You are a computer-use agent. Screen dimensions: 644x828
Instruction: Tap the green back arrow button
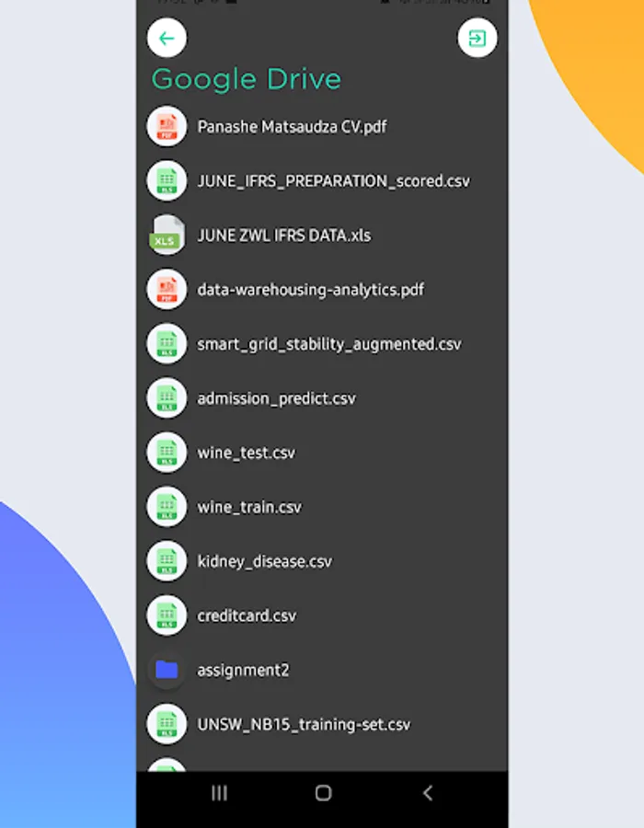pos(167,38)
